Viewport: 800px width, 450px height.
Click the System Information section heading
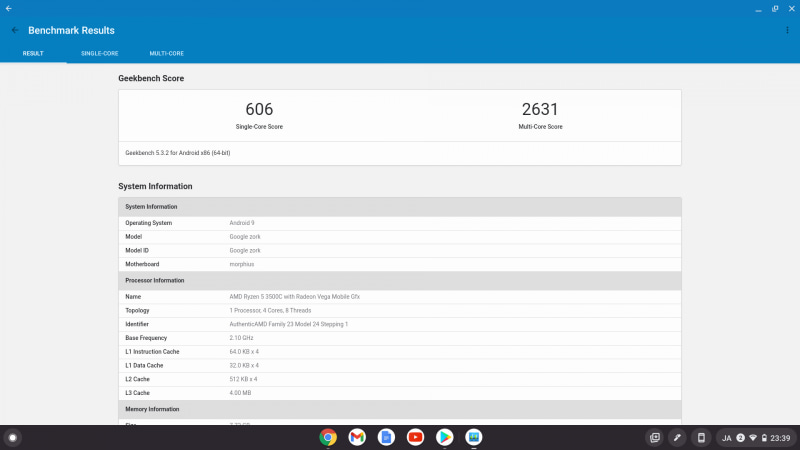tap(155, 186)
